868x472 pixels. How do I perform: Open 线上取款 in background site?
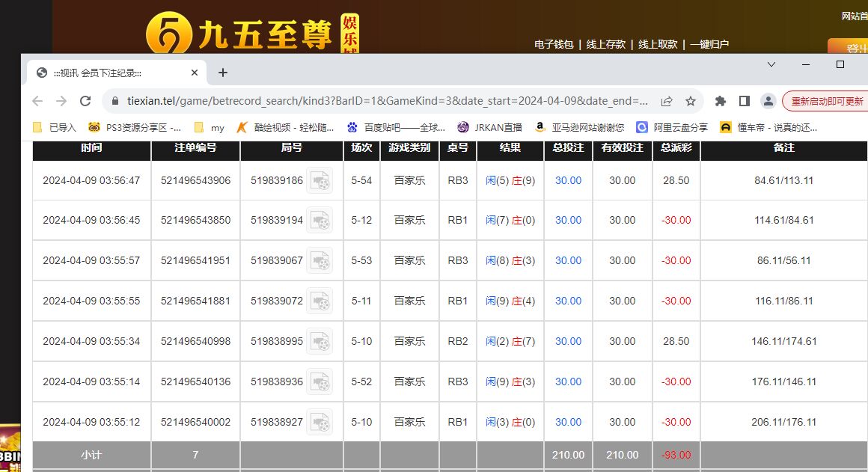pos(658,44)
